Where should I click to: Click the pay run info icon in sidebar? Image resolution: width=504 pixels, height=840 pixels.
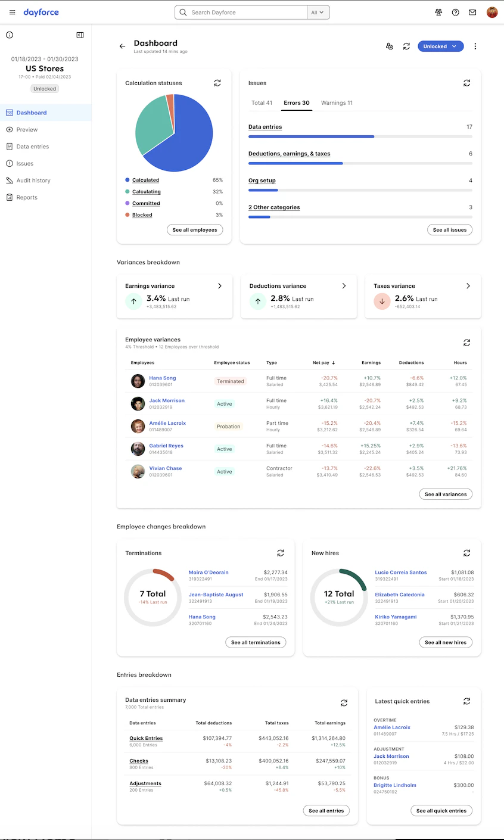(10, 35)
